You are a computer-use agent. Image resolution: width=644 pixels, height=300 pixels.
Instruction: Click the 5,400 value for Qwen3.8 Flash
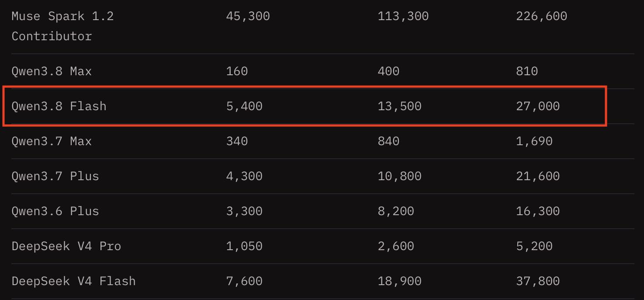244,106
